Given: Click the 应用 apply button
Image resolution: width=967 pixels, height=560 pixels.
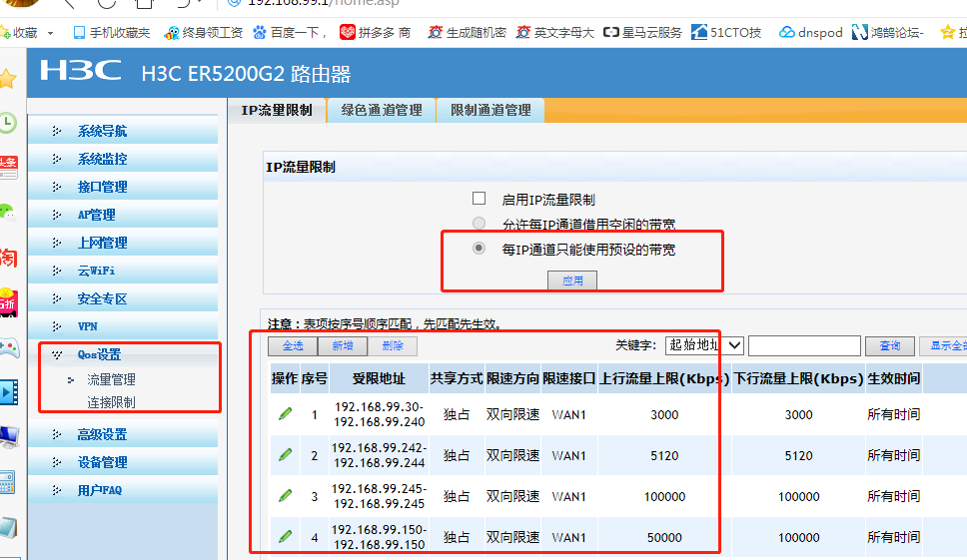Looking at the screenshot, I should [x=572, y=280].
